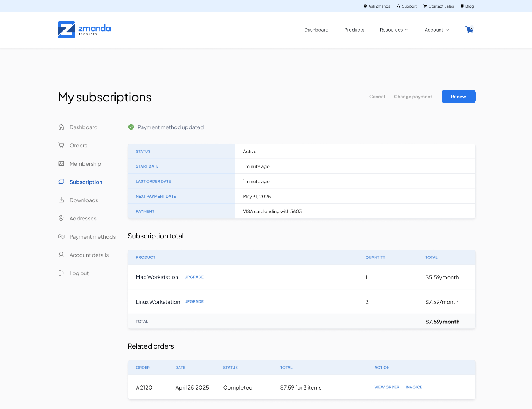Click the Ask Zmanda link
This screenshot has width=532, height=409.
point(379,6)
